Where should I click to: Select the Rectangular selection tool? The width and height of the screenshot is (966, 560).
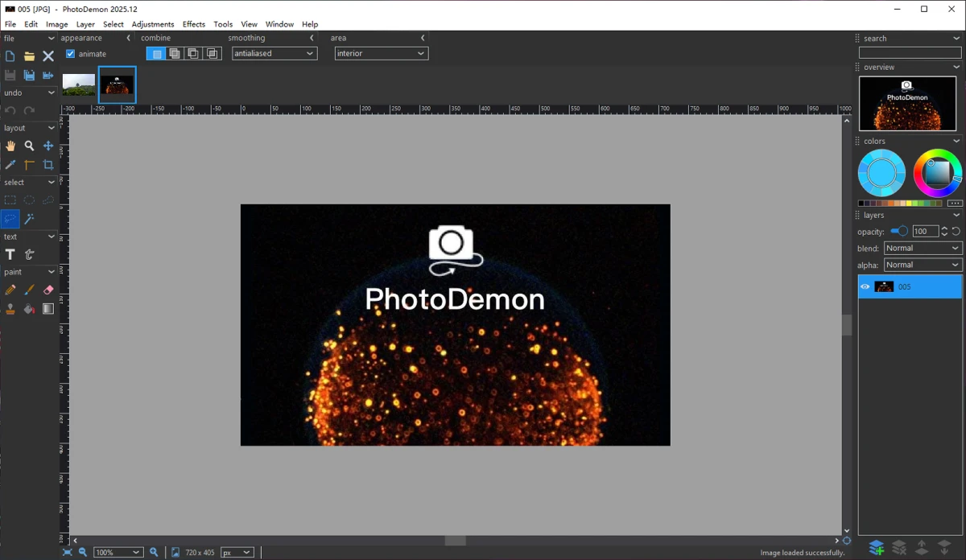click(x=10, y=200)
